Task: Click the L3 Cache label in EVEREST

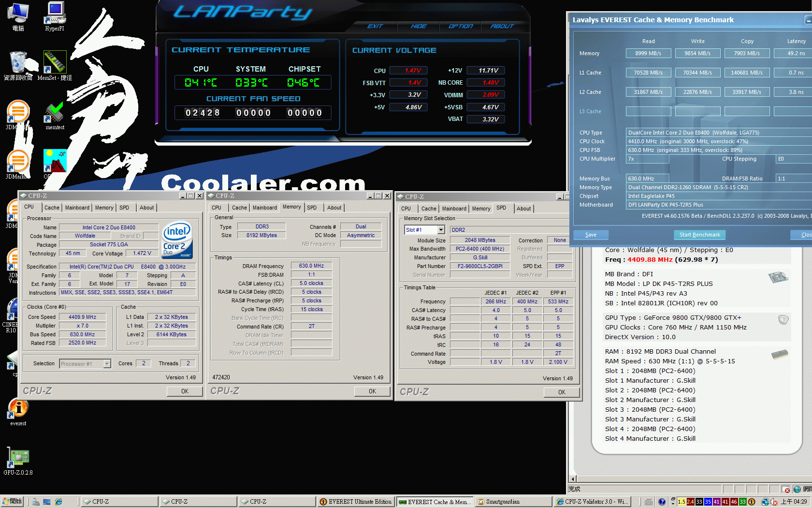Action: [590, 111]
